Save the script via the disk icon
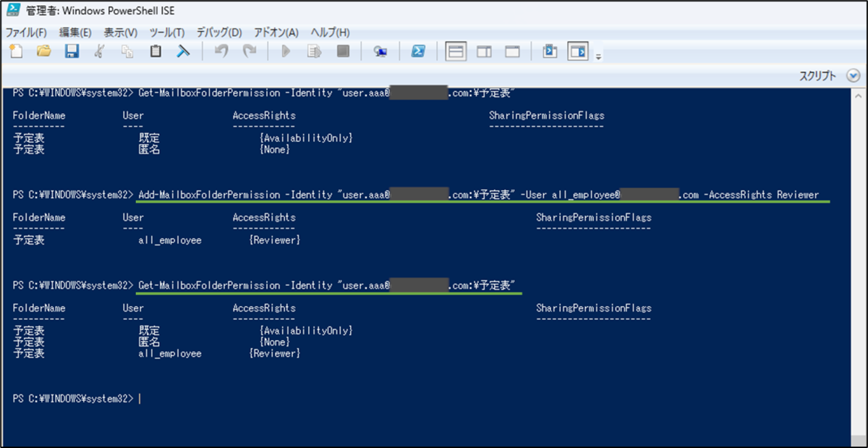This screenshot has width=868, height=448. [x=70, y=51]
